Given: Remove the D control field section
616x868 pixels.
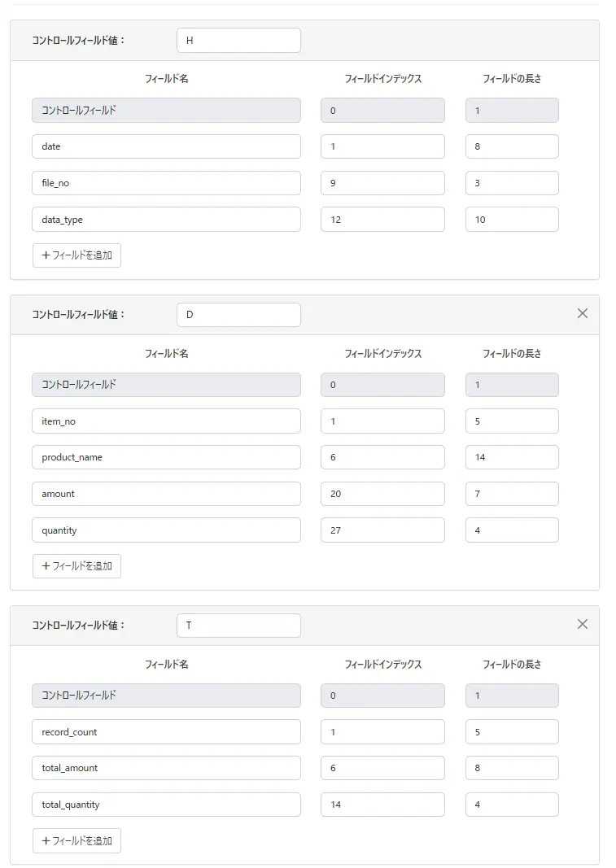Looking at the screenshot, I should point(582,313).
